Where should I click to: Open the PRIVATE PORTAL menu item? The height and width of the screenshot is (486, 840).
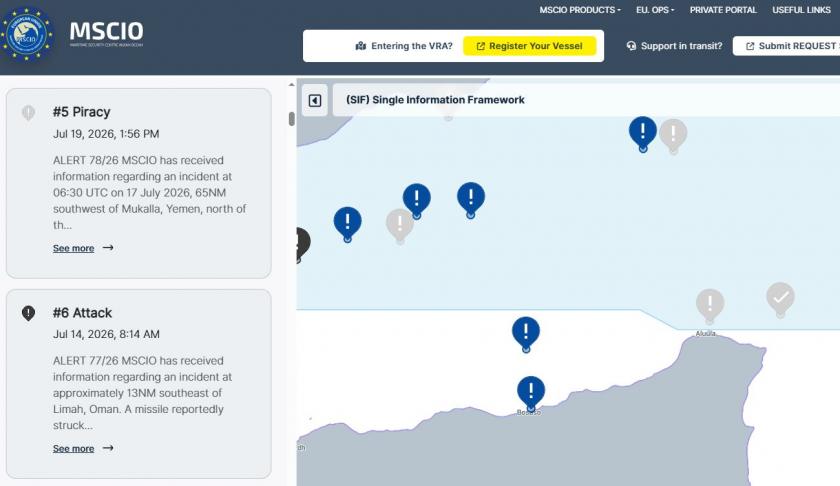pyautogui.click(x=723, y=10)
